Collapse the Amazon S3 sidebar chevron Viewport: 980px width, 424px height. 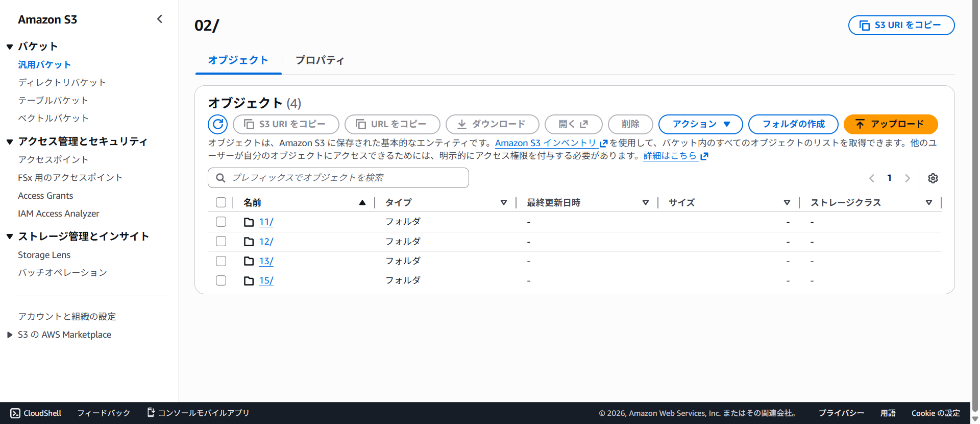160,19
